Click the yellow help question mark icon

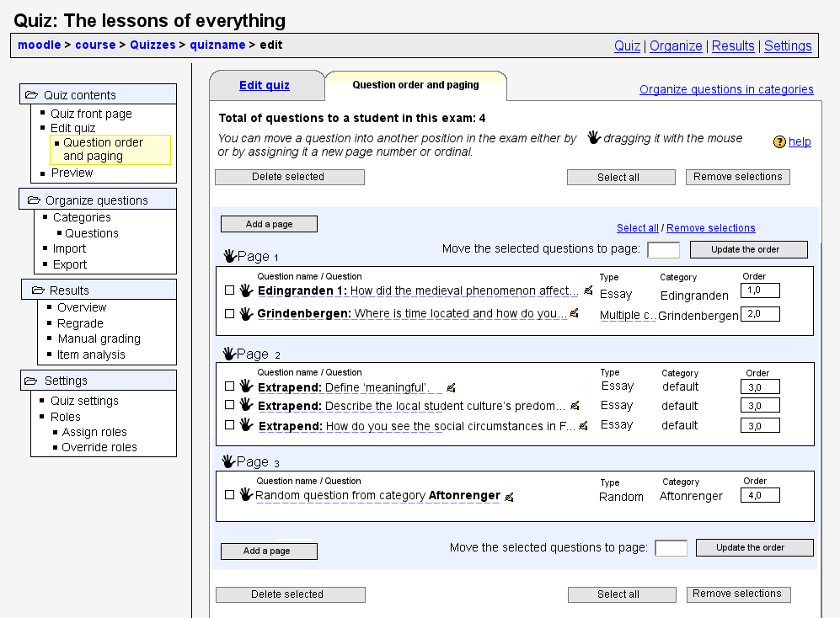click(779, 142)
